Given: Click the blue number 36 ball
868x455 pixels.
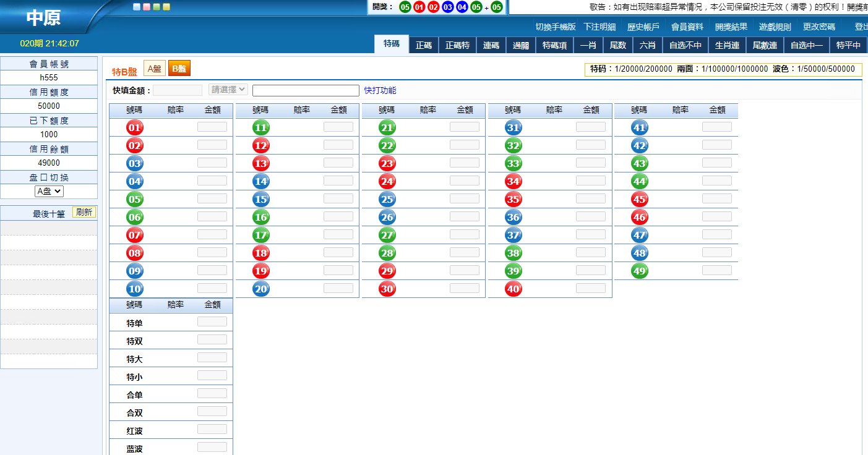Looking at the screenshot, I should click(513, 218).
